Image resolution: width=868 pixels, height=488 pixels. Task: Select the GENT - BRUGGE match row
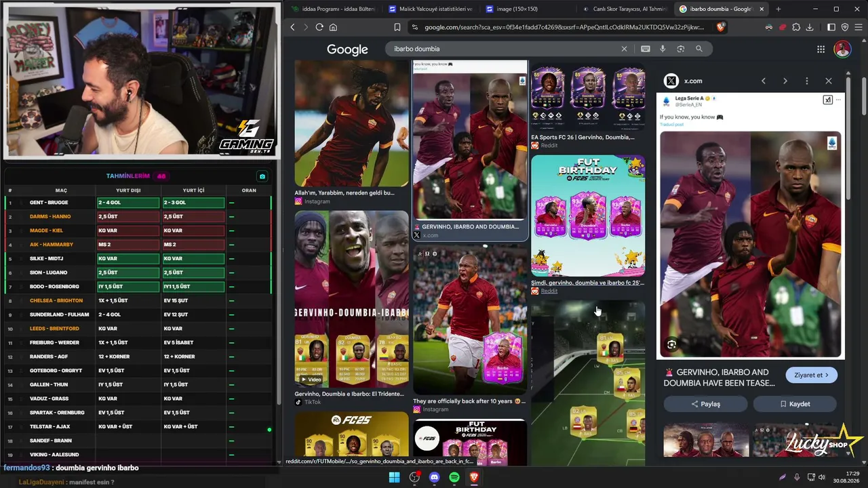click(138, 203)
